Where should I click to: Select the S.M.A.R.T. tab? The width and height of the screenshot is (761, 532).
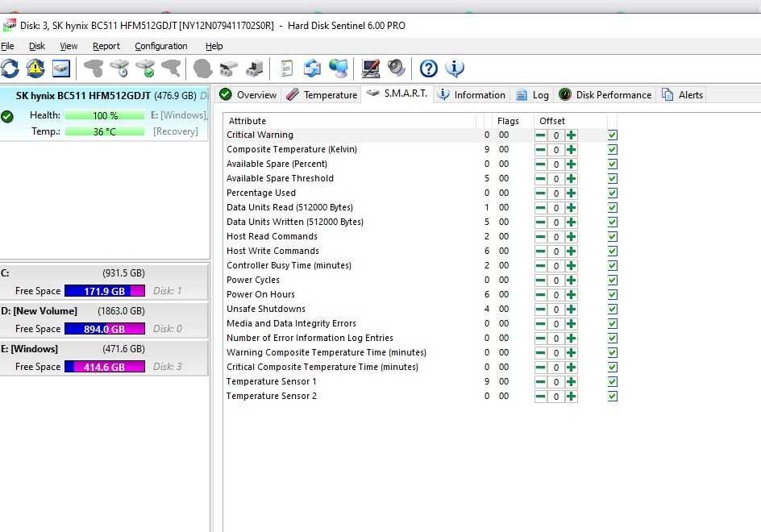pos(397,94)
